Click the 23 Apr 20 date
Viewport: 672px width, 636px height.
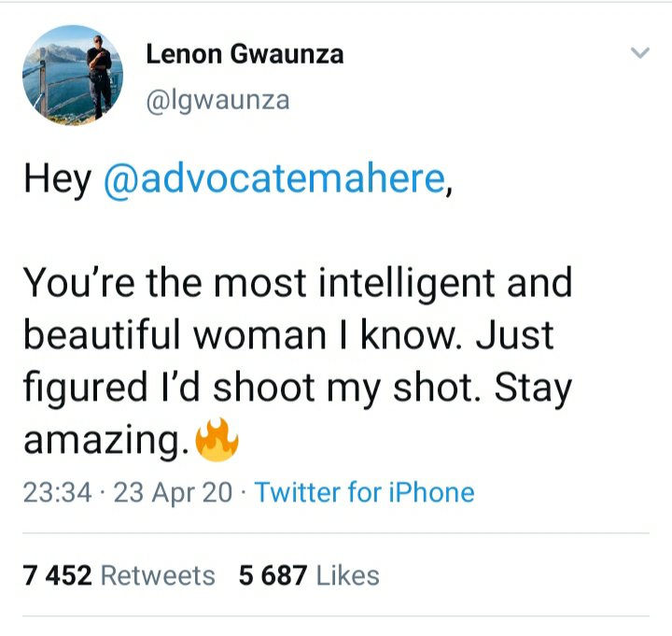[x=173, y=492]
